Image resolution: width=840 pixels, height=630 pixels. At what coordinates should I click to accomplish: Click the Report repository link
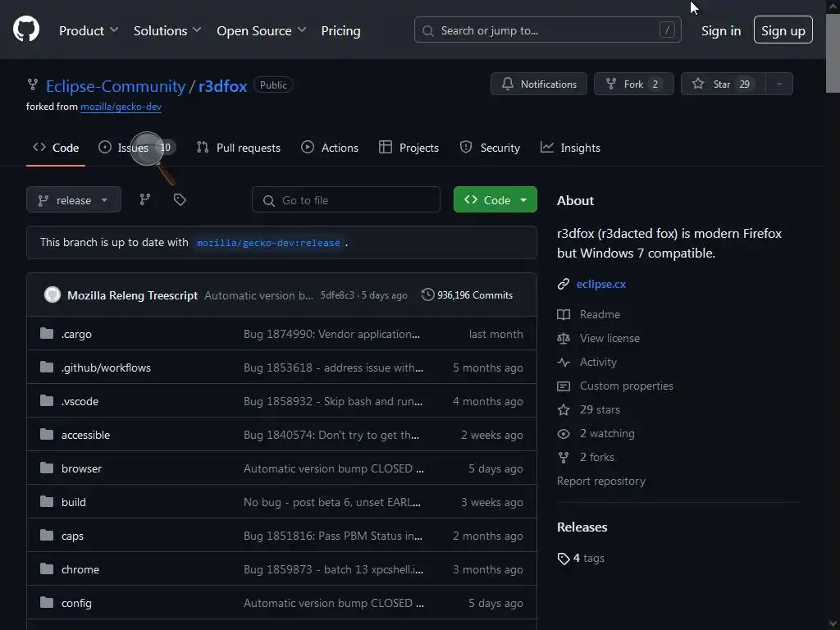pos(601,481)
